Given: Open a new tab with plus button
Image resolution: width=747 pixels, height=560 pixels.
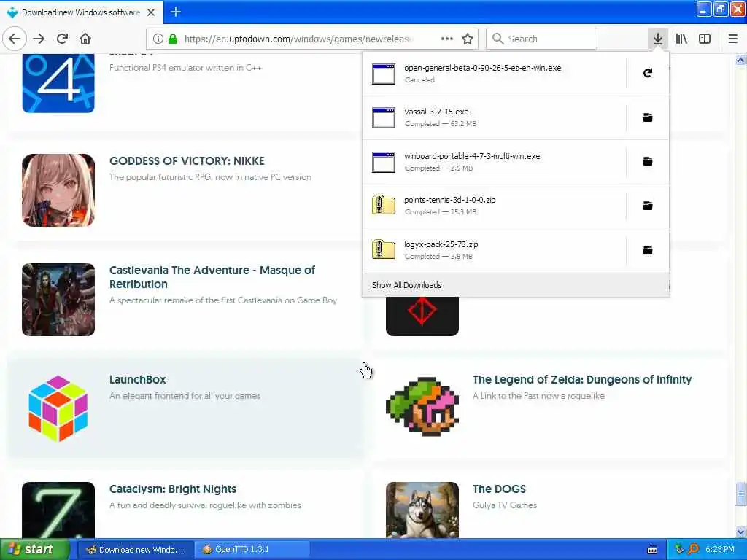Looking at the screenshot, I should coord(176,12).
